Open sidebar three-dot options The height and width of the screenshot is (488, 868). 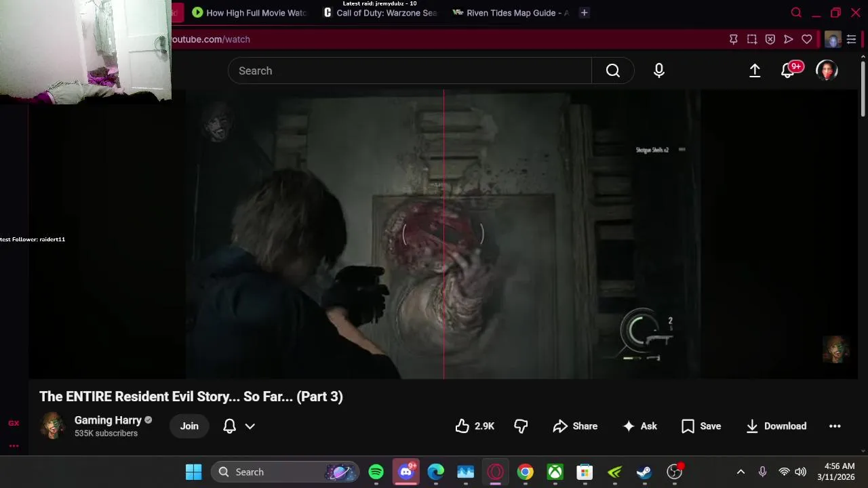point(14,446)
